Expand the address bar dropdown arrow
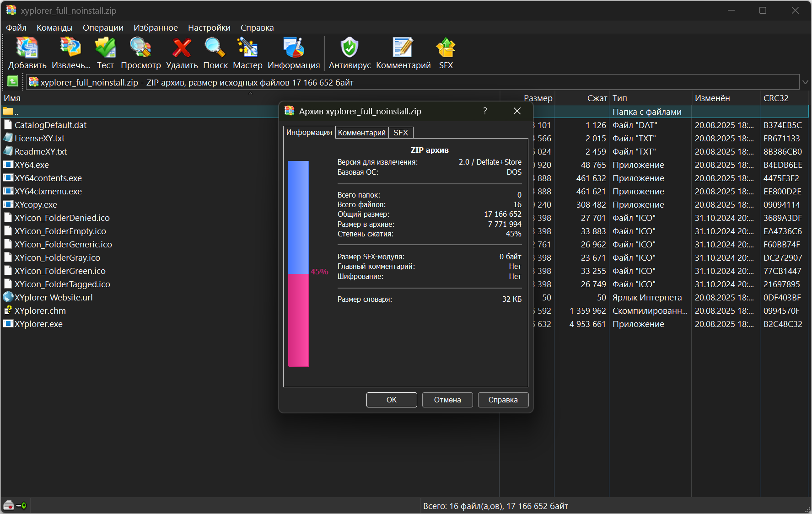Screen dimensions: 812x514 805,82
